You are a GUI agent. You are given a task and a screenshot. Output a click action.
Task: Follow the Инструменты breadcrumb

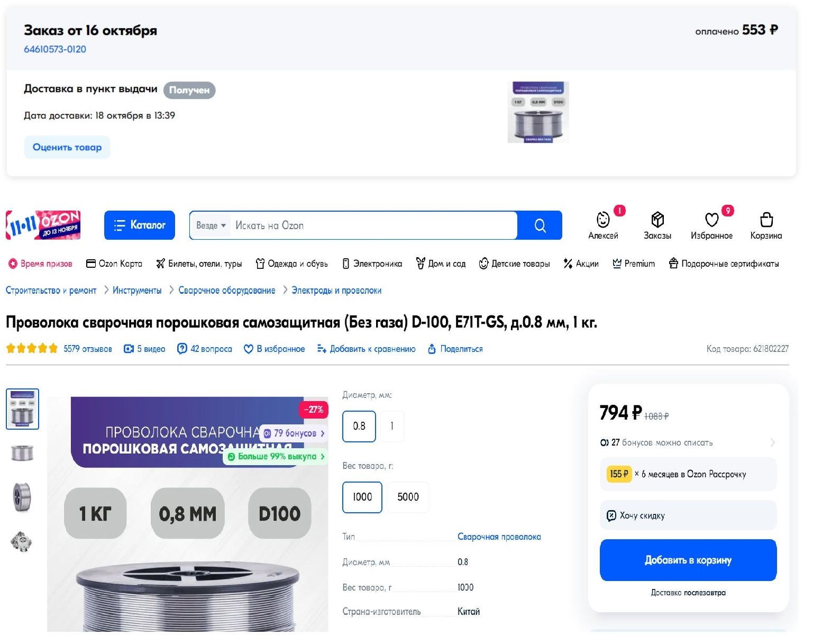pos(137,291)
